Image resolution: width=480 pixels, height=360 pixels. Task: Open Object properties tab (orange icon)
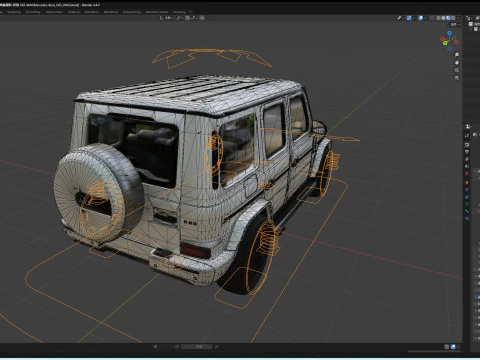tap(467, 182)
